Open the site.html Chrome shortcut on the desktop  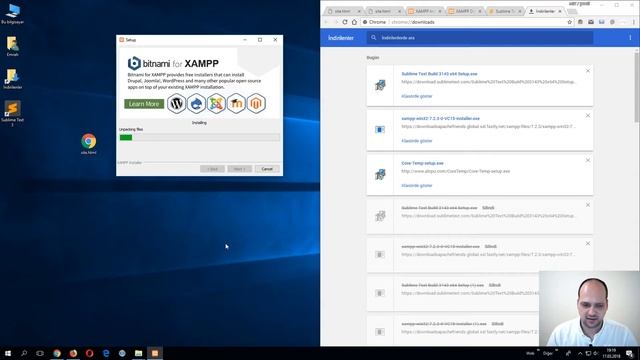point(89,144)
